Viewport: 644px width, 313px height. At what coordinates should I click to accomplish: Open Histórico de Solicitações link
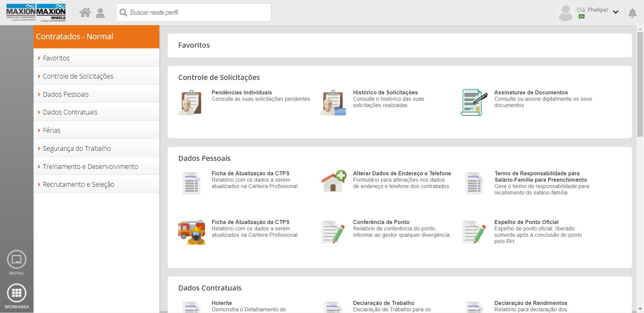pos(385,92)
